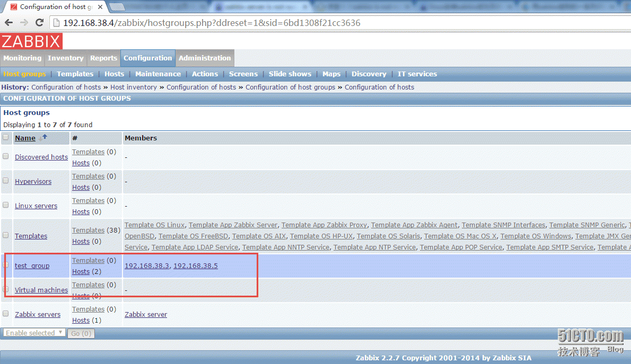Click the Name column sort arrow

(x=44, y=138)
